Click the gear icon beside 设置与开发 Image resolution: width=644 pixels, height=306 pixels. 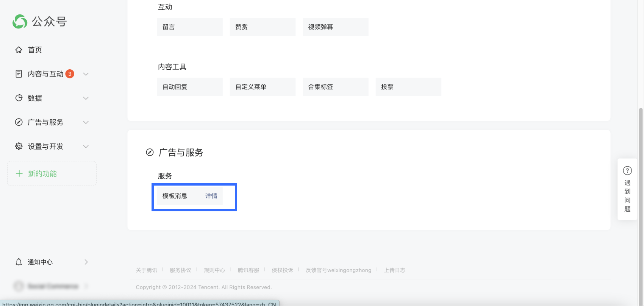pos(19,146)
